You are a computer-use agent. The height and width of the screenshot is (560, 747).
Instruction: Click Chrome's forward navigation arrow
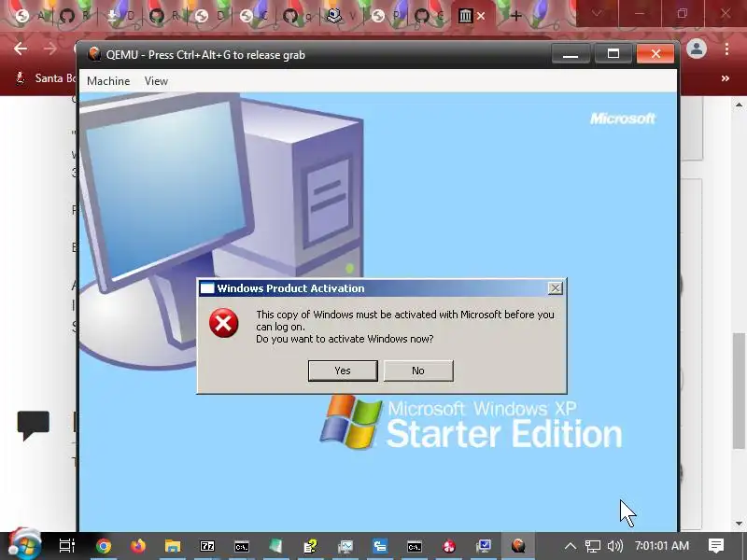pos(50,49)
